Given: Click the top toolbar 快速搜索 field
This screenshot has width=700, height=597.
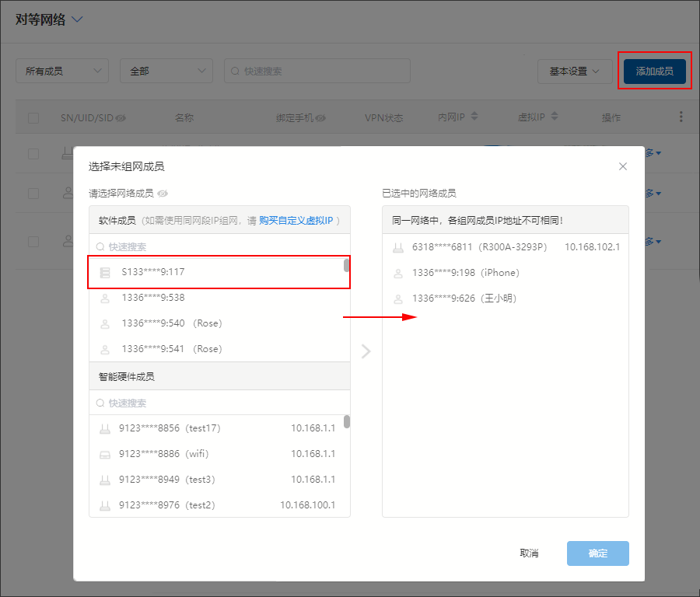Looking at the screenshot, I should (x=317, y=71).
